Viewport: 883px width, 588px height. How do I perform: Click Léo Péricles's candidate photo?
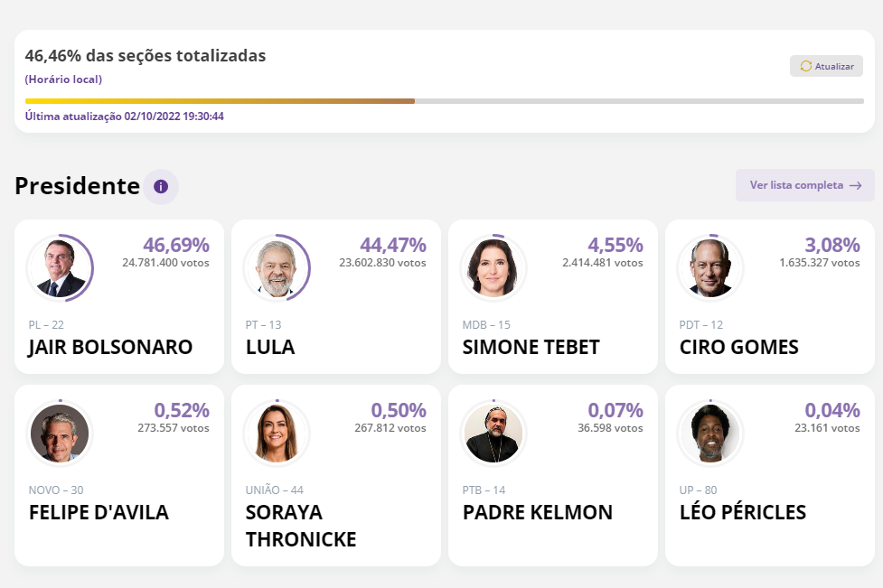click(x=710, y=434)
